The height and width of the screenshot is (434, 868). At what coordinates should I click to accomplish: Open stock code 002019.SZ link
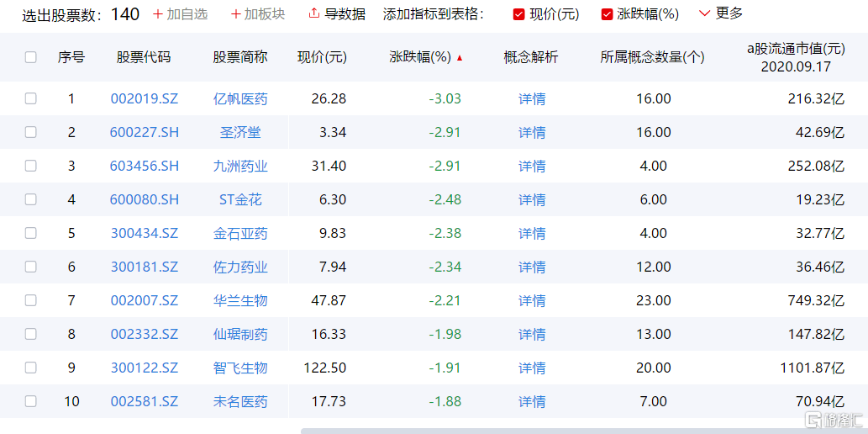point(145,98)
